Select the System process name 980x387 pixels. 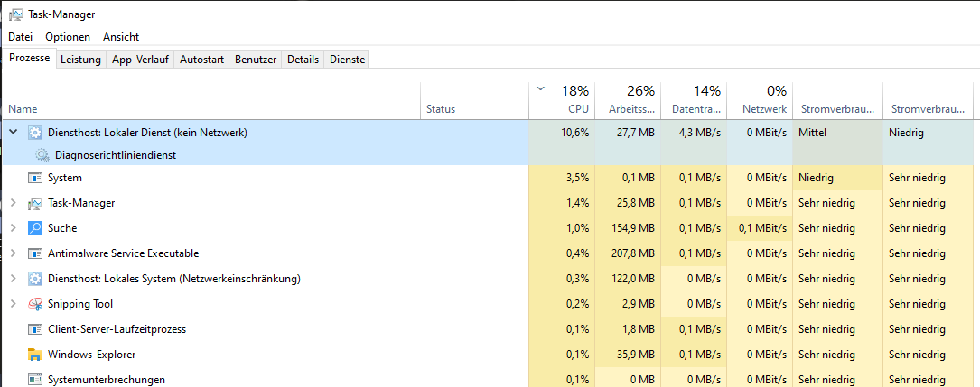pos(65,178)
